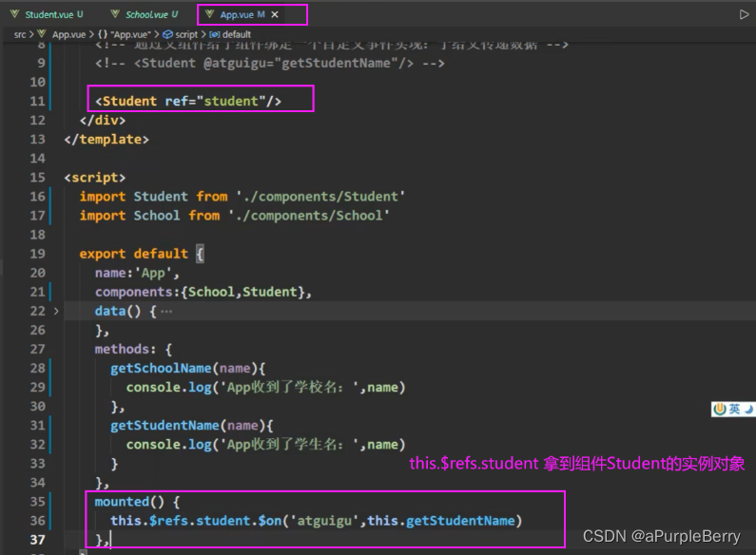Image resolution: width=756 pixels, height=555 pixels.
Task: Click the IME logo icon beside 英
Action: (x=720, y=409)
